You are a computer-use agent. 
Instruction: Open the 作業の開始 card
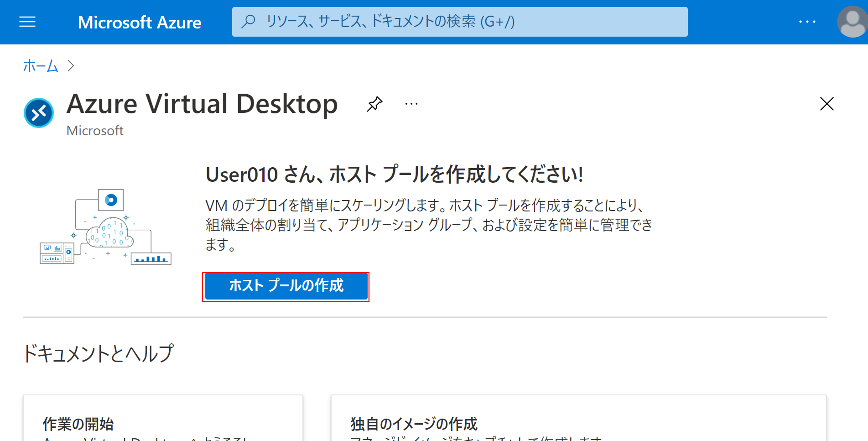point(78,423)
